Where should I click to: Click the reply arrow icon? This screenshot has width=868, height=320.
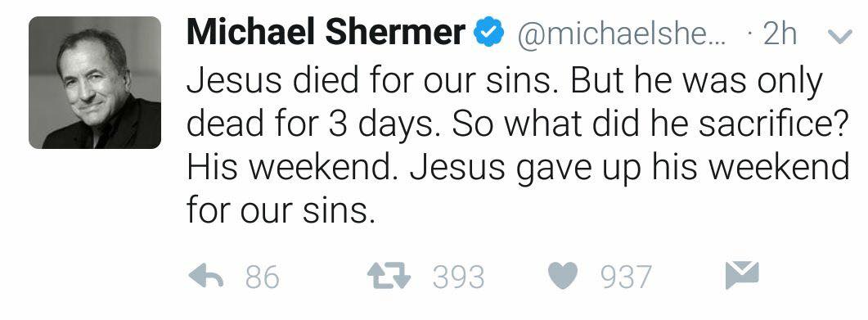[205, 276]
